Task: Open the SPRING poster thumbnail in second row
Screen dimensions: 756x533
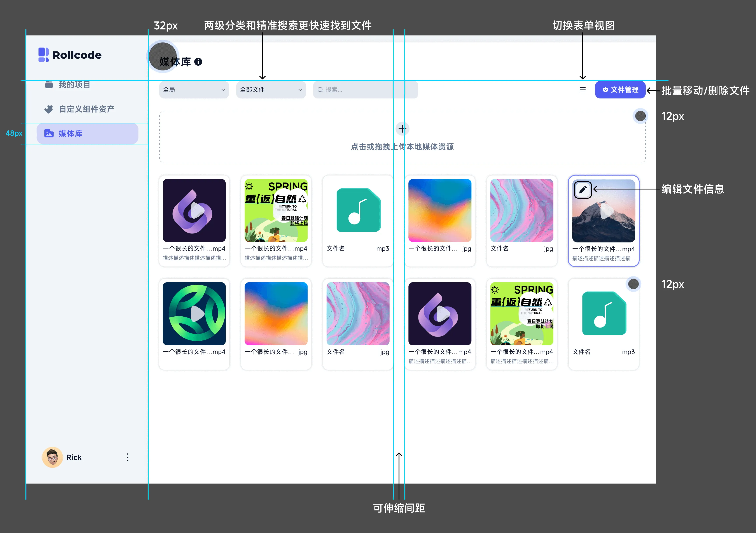Action: pos(521,313)
